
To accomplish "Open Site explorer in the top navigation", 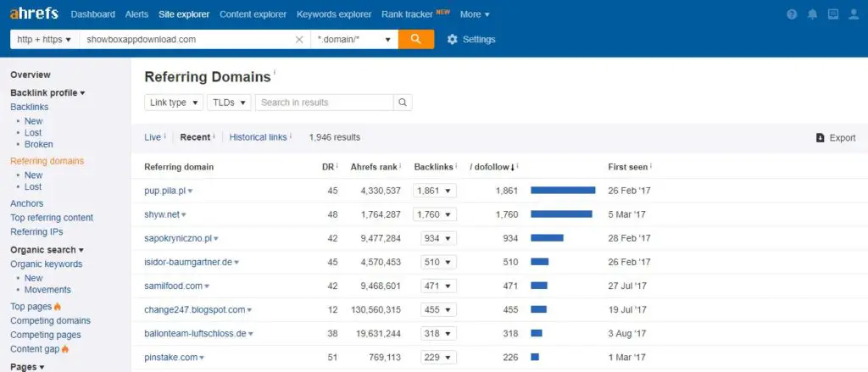I will coord(184,14).
